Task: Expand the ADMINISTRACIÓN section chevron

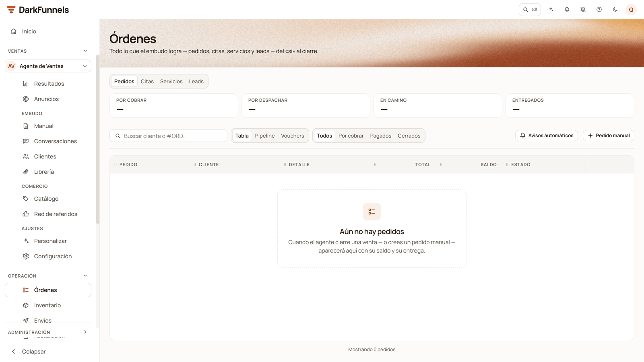Action: click(x=85, y=332)
